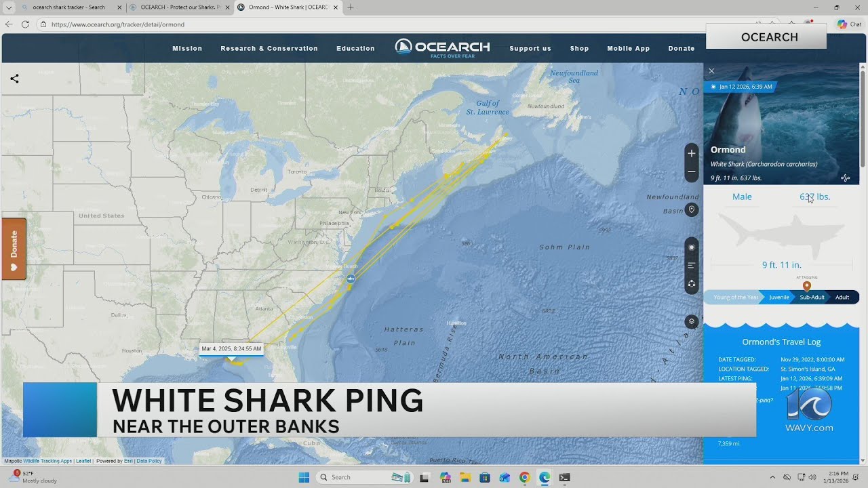Open File Explorer from taskbar
The image size is (868, 488).
[x=465, y=477]
